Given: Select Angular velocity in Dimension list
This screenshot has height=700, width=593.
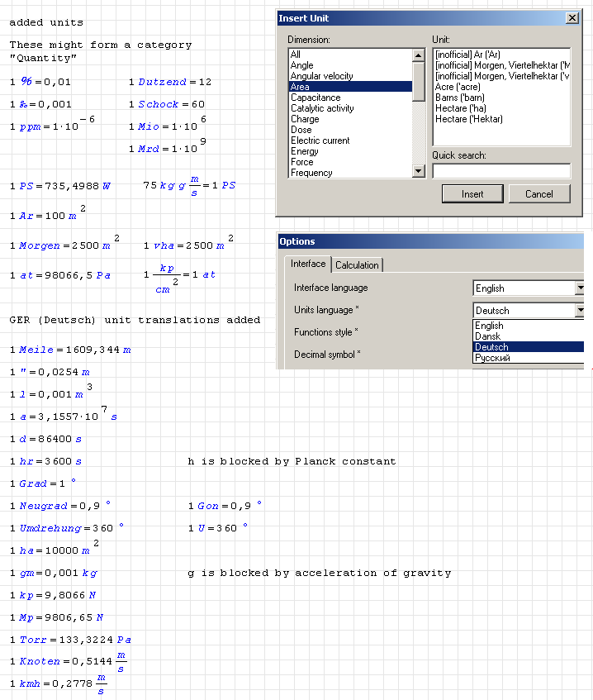Looking at the screenshot, I should (x=321, y=76).
